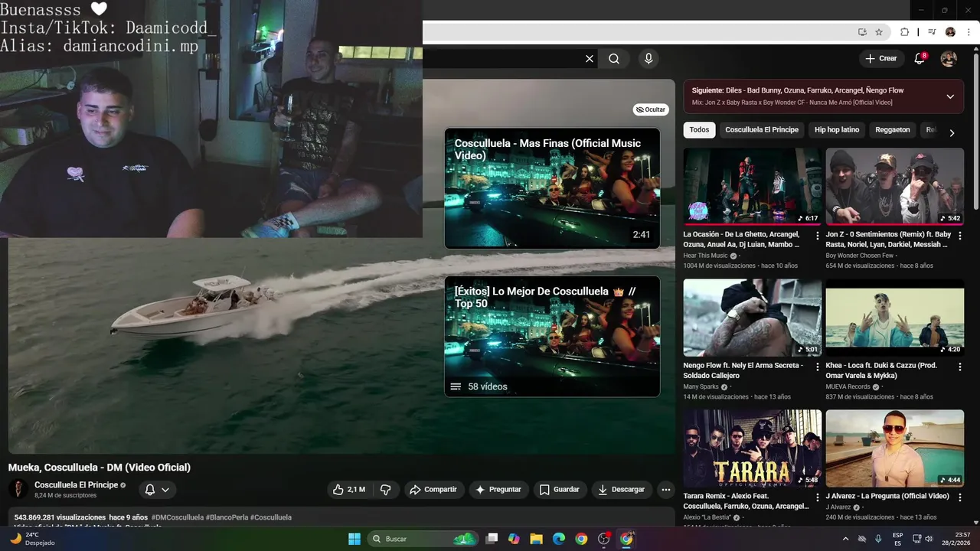Open Nengo Flow Soldado Callejero thumbnail
This screenshot has height=551, width=980.
coord(753,318)
